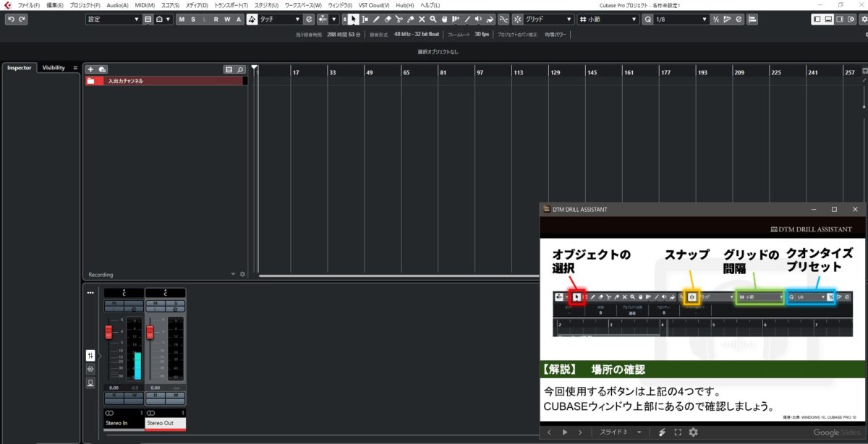Select the Mute X tool
Image resolution: width=868 pixels, height=444 pixels.
pyautogui.click(x=422, y=20)
